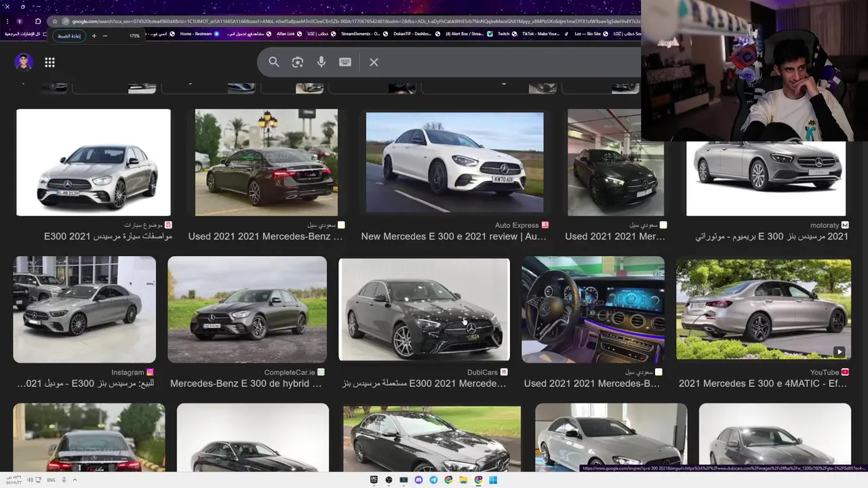The image size is (868, 488).
Task: Click the Instagram source icon under the image result
Action: 151,372
